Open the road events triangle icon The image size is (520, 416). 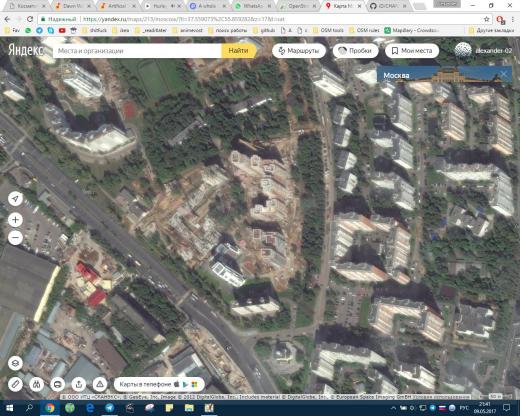pos(100,384)
